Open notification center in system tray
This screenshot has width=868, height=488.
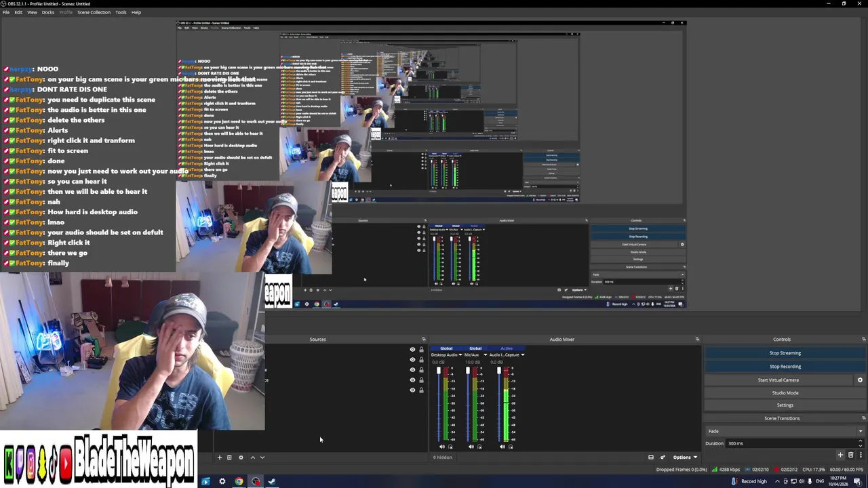pyautogui.click(x=857, y=482)
